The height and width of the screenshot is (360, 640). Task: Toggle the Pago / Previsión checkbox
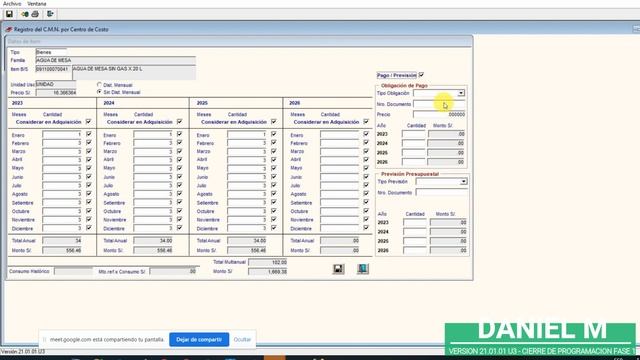pyautogui.click(x=421, y=75)
